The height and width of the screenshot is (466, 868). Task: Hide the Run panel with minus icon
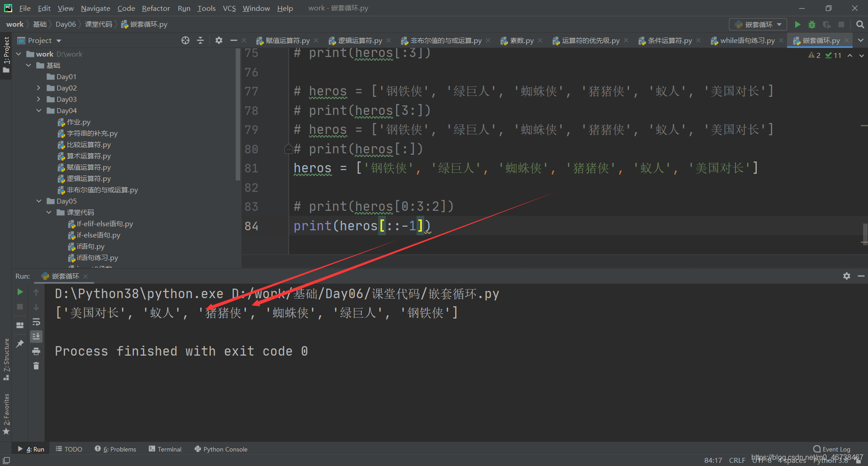861,276
